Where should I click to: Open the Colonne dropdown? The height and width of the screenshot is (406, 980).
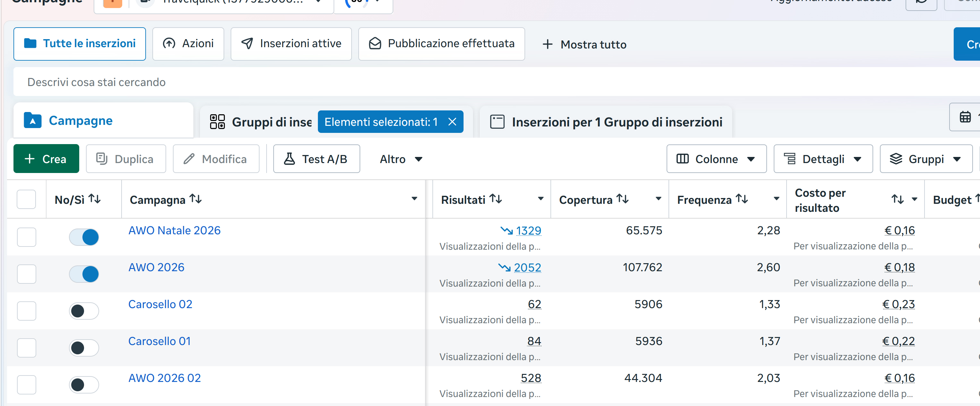716,159
